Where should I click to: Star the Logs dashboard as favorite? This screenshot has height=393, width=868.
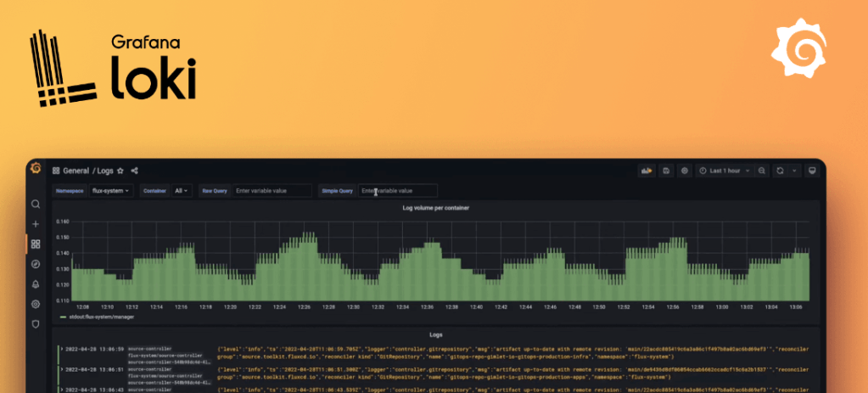point(120,171)
